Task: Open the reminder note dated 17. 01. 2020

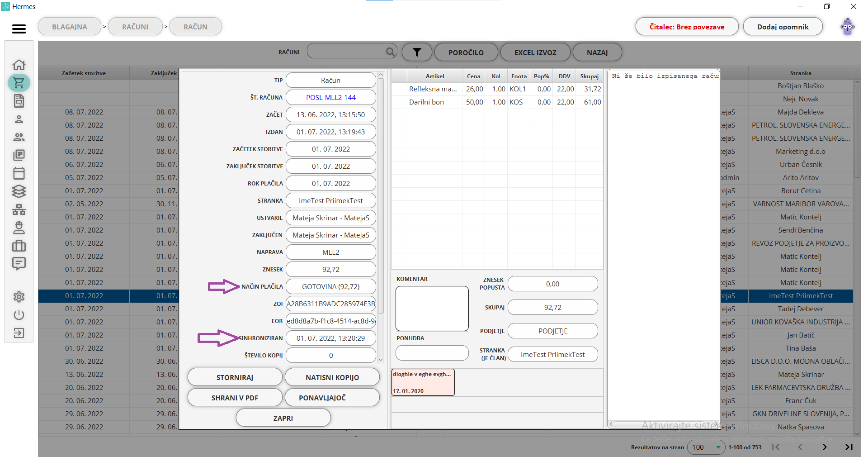Action: pyautogui.click(x=423, y=382)
